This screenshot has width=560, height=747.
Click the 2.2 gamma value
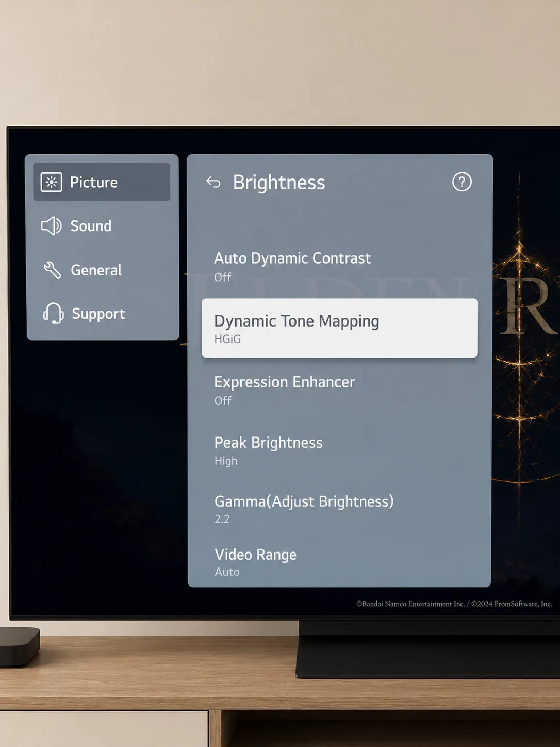[222, 519]
